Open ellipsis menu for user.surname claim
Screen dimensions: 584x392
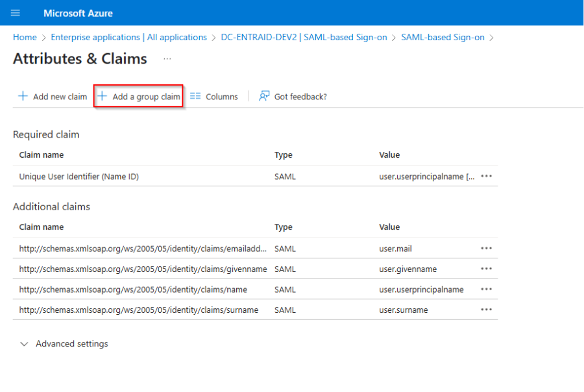[486, 310]
